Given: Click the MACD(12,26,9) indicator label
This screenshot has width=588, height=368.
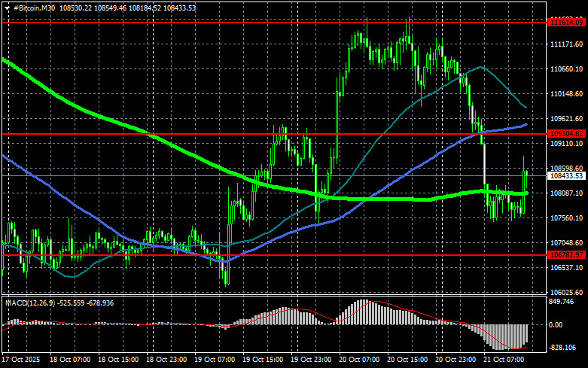Looking at the screenshot, I should pos(32,303).
